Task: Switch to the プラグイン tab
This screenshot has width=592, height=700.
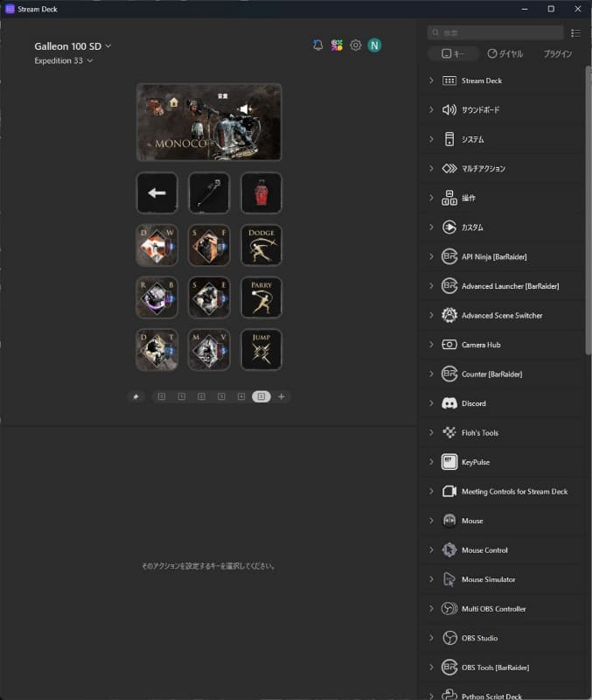Action: click(558, 54)
